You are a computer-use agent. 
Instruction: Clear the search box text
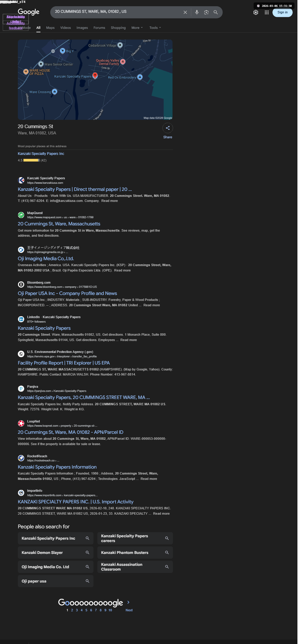(x=185, y=12)
